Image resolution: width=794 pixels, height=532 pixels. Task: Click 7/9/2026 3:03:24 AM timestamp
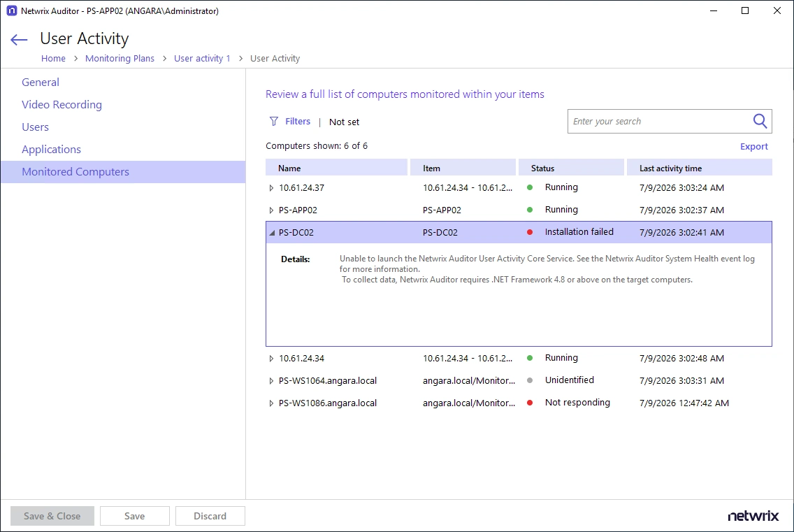pyautogui.click(x=681, y=187)
